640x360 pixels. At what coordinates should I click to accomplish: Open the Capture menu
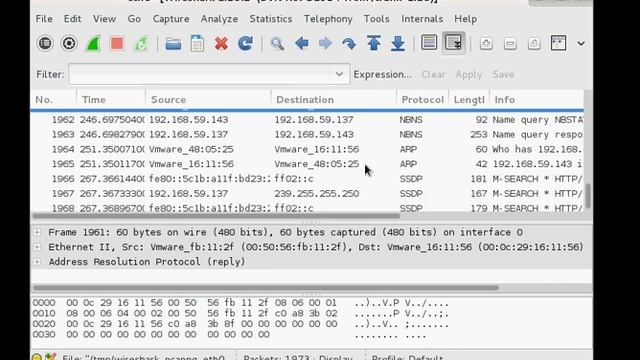(x=171, y=19)
